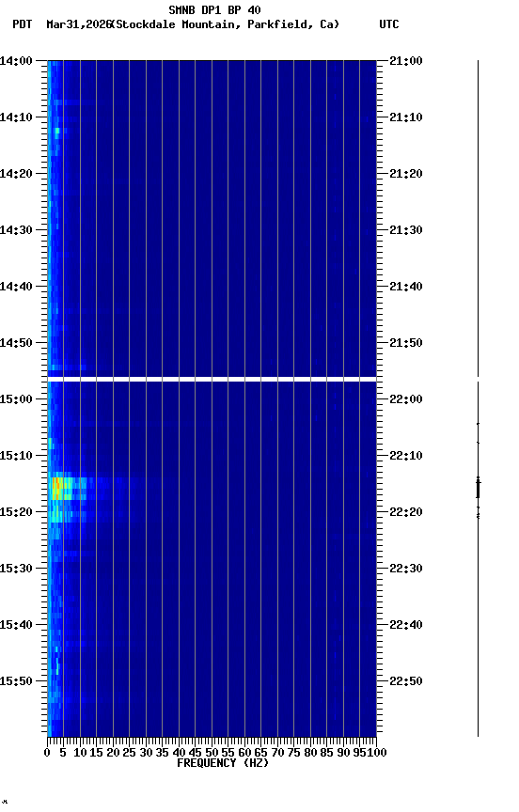Screen dimensions: 519x812
Task: Click the seismogram trace spike near 22:15 UTC
Action: 478,489
